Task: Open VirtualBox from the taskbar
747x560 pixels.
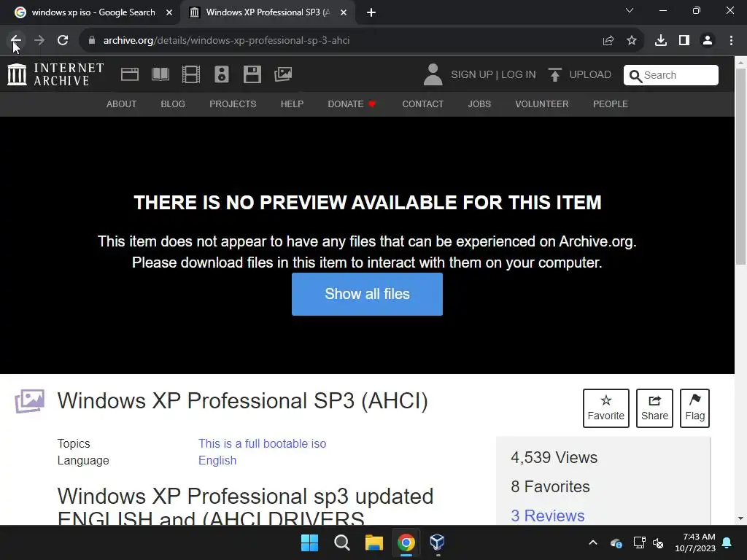Action: click(x=438, y=542)
